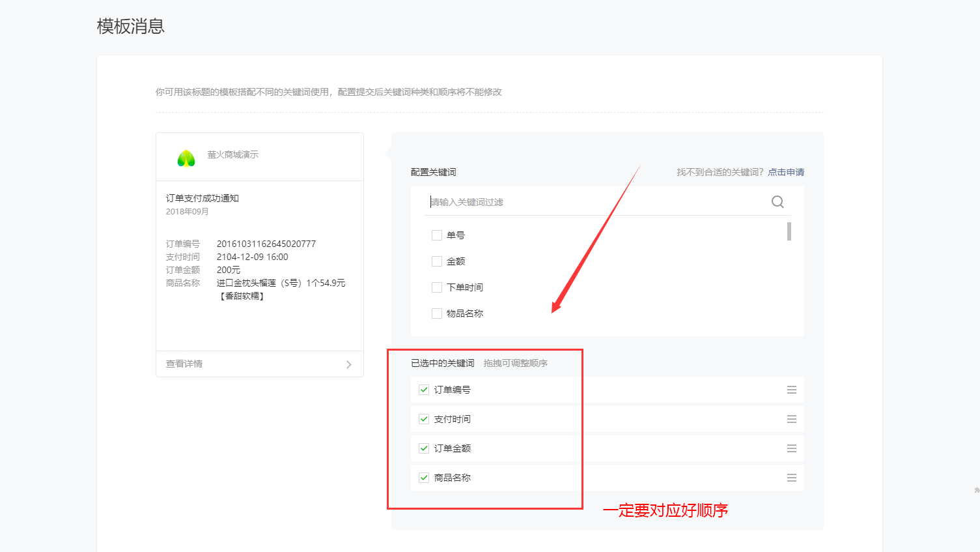Click the 配置关键词 section label
The width and height of the screenshot is (980, 552).
click(x=434, y=172)
